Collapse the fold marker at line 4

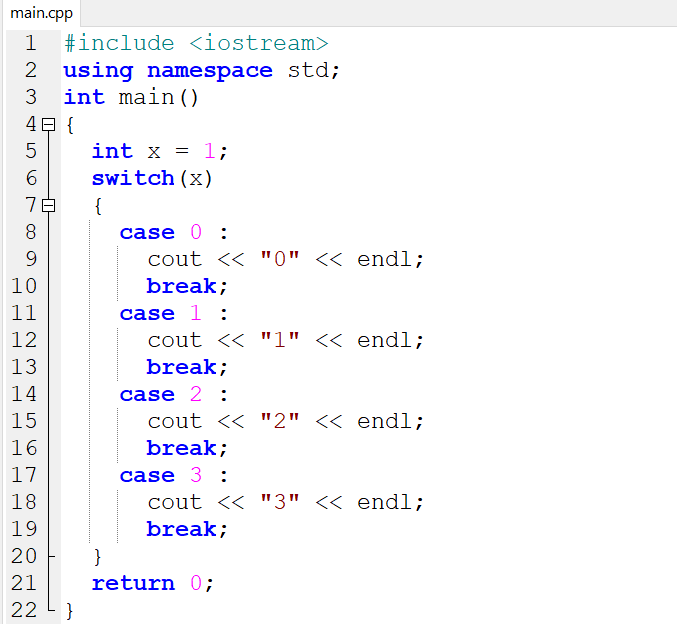pos(48,125)
